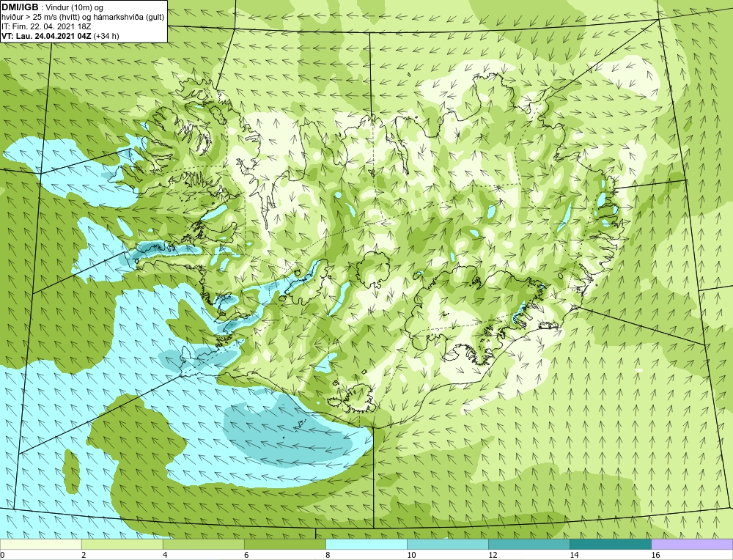The width and height of the screenshot is (733, 560).
Task: Click the purple legend swatch above 16 m/s
Action: (x=692, y=544)
